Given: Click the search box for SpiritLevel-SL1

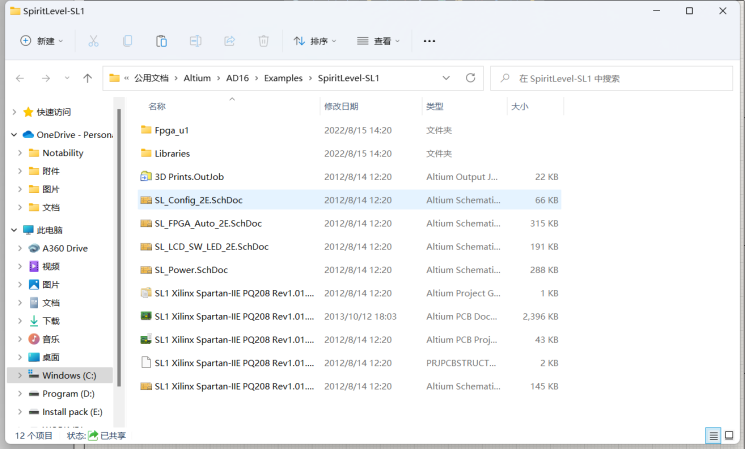Looking at the screenshot, I should point(620,78).
